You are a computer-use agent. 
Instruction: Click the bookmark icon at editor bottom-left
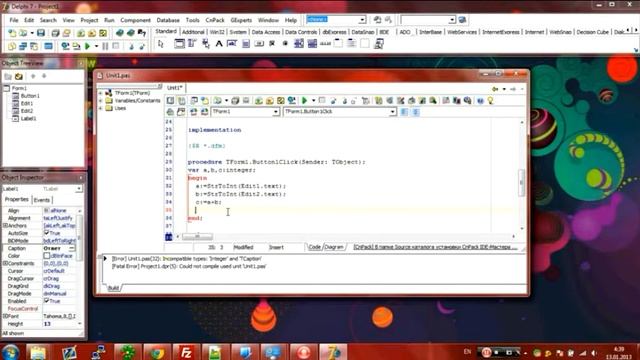pos(169,237)
